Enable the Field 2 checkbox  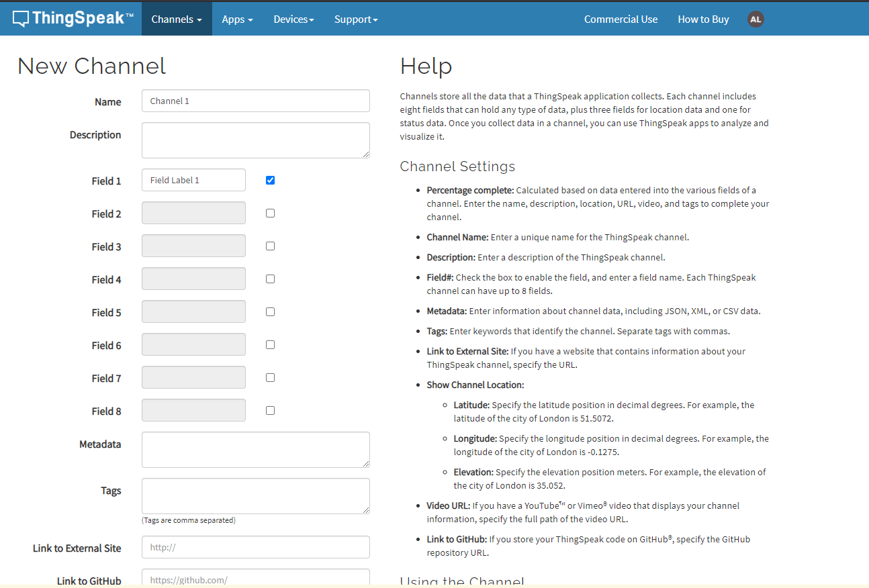click(x=270, y=213)
